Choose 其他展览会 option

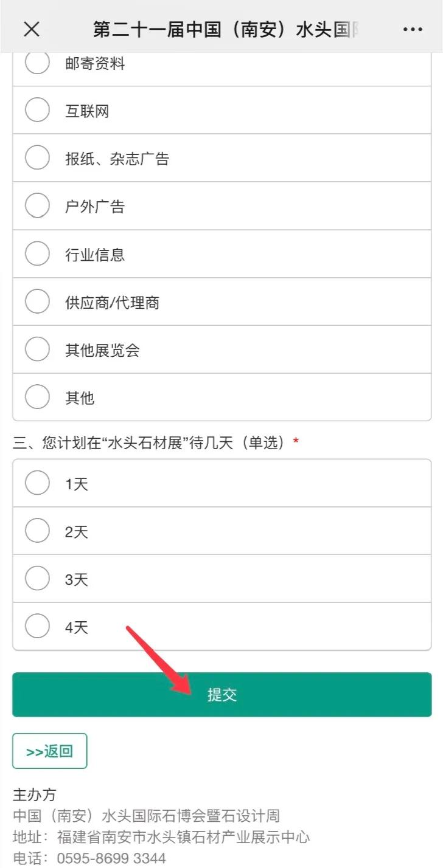coord(37,349)
